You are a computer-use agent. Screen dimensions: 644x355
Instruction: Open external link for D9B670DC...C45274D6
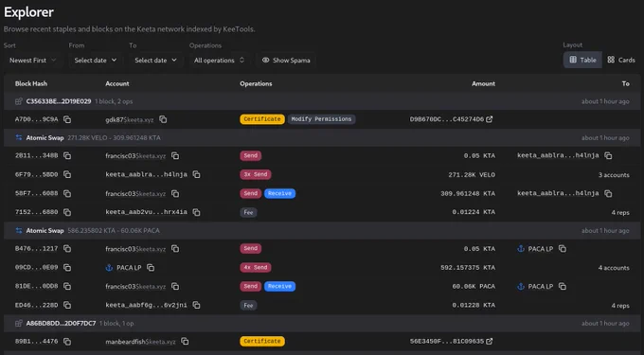point(490,119)
